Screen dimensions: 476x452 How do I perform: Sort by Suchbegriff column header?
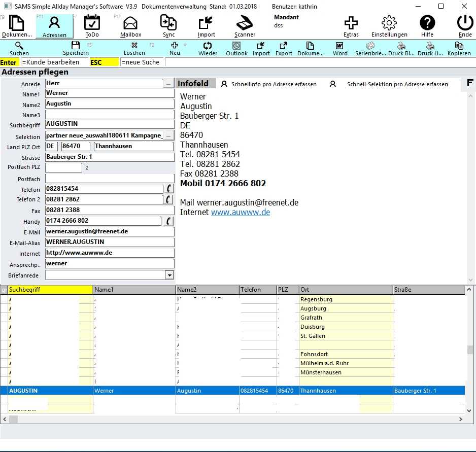[x=51, y=290]
